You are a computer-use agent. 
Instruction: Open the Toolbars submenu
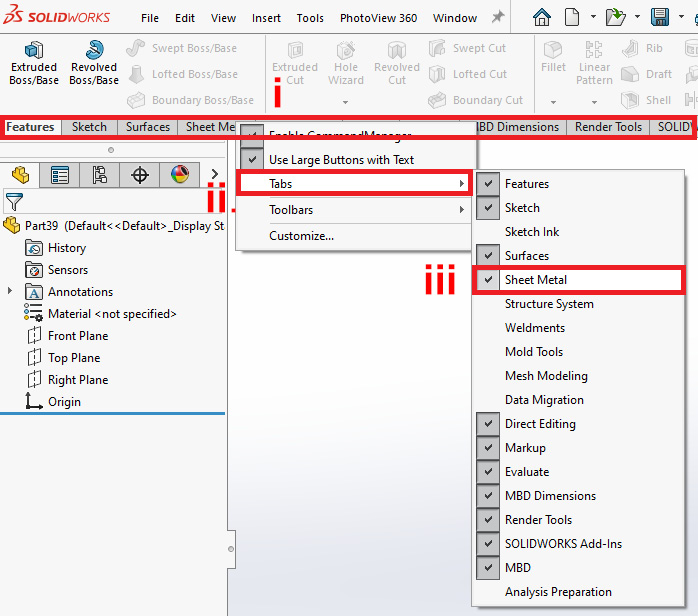coord(355,210)
